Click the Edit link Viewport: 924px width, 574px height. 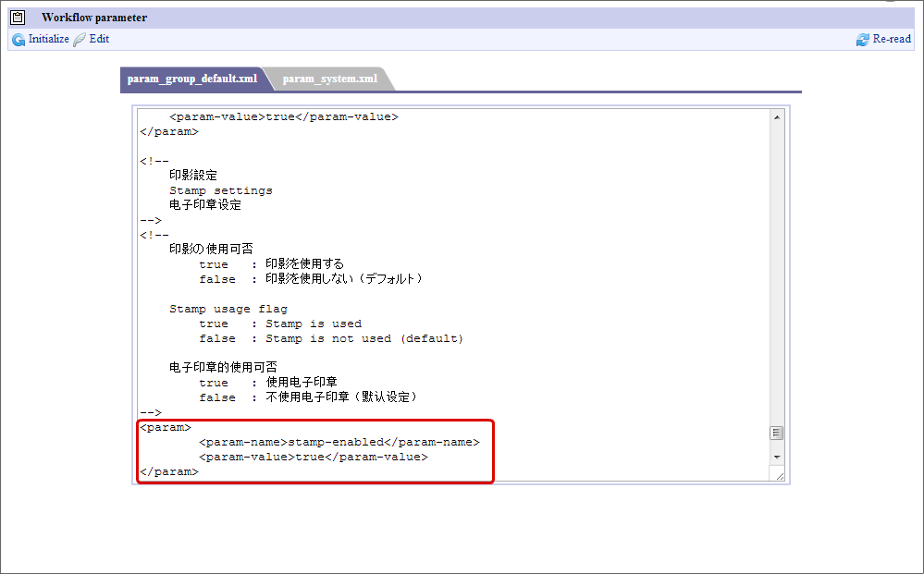99,39
